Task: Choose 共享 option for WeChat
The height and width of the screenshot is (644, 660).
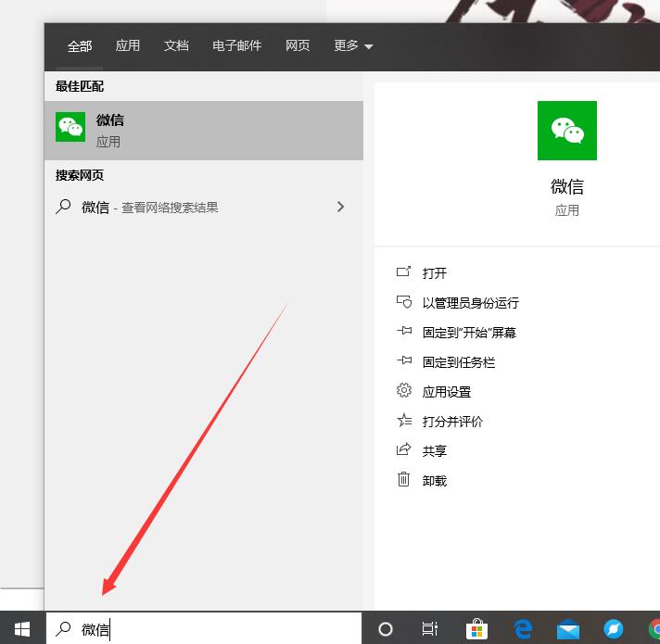Action: tap(435, 451)
